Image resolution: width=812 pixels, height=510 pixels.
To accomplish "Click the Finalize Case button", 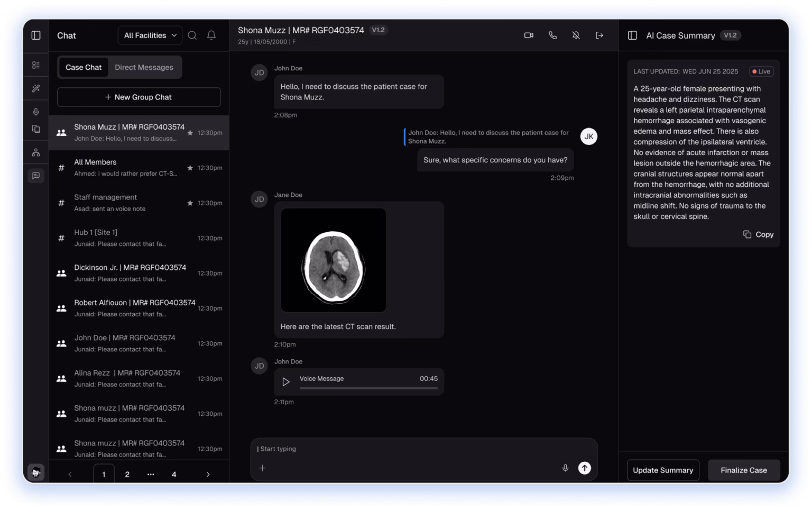I will pyautogui.click(x=743, y=470).
